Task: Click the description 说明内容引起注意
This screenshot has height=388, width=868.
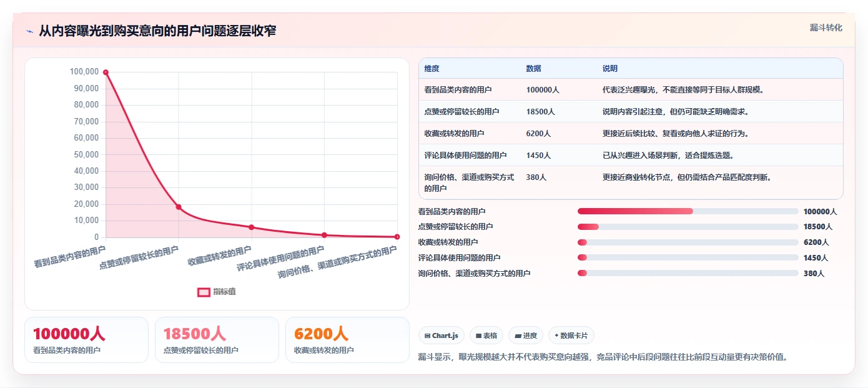Action: (675, 112)
